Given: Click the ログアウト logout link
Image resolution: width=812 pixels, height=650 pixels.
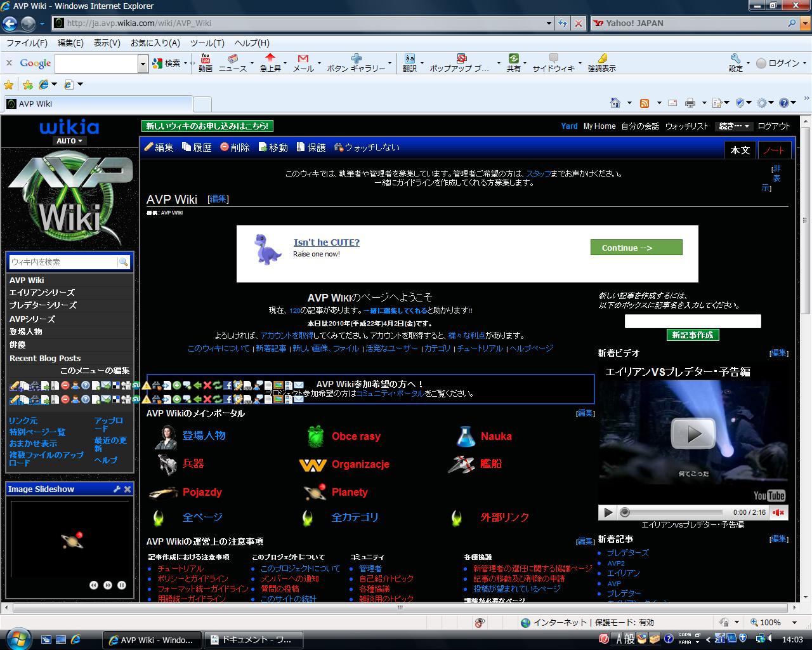Looking at the screenshot, I should (774, 126).
